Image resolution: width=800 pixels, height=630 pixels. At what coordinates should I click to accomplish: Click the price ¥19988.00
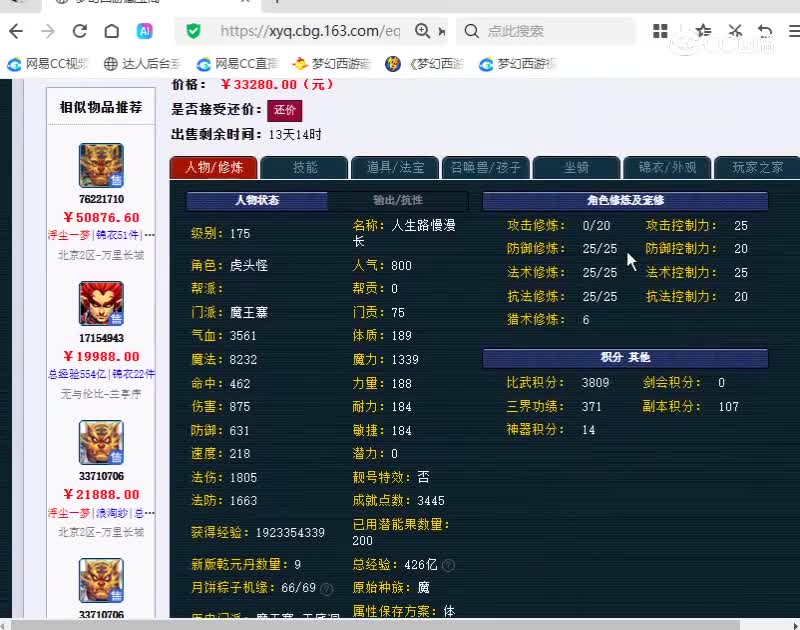(101, 357)
